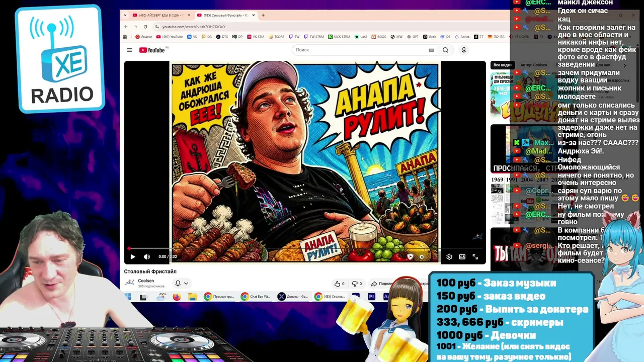Image resolution: width=644 pixels, height=362 pixels.
Task: Open the Прямые тра... Chrome taskbar window
Action: [219, 297]
